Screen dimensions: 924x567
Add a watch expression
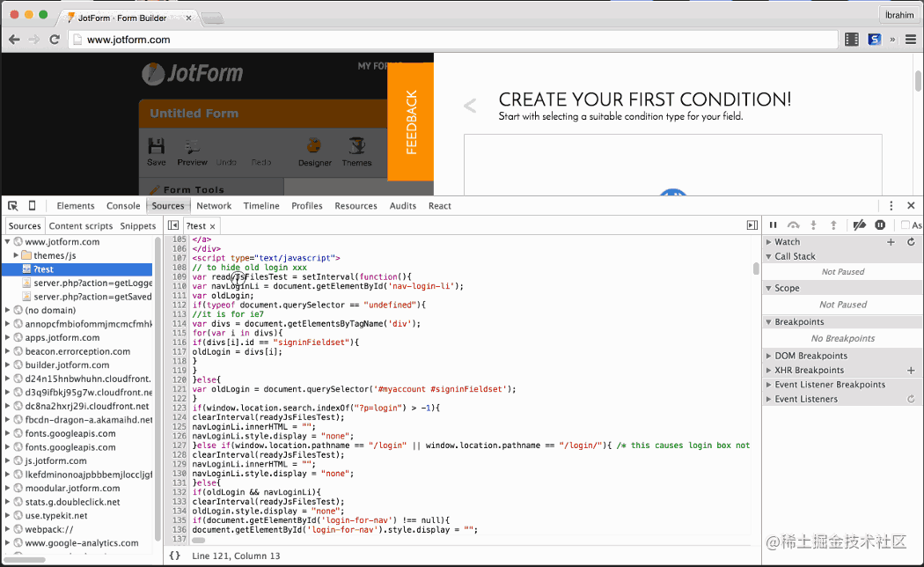tap(891, 241)
